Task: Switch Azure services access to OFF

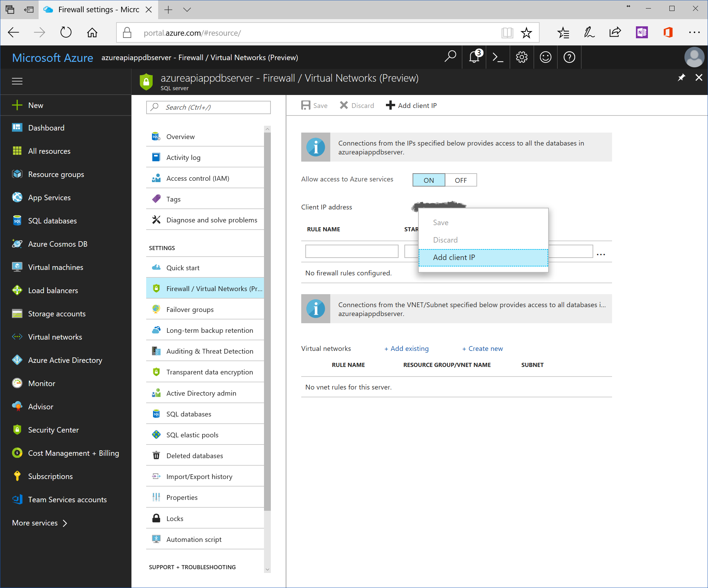Action: [460, 180]
